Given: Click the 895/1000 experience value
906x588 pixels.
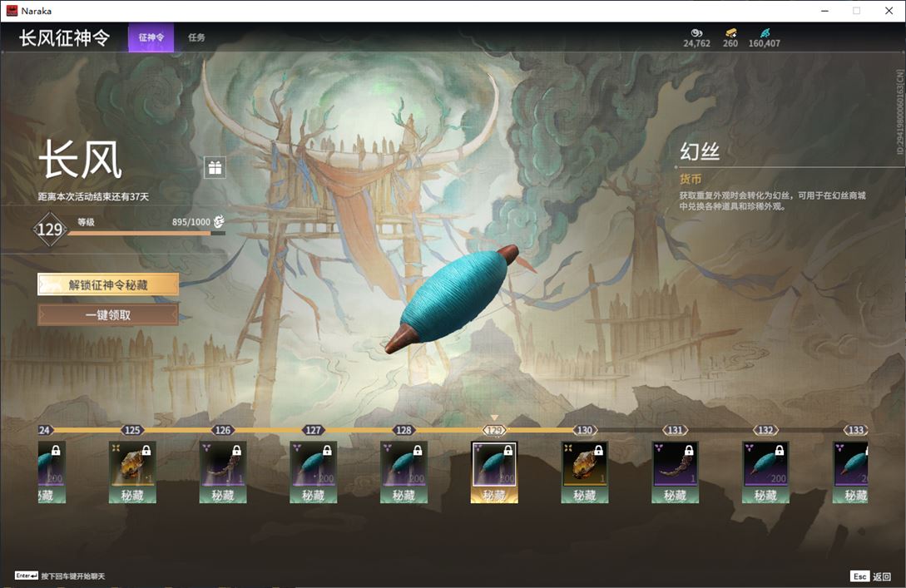Looking at the screenshot, I should point(191,222).
